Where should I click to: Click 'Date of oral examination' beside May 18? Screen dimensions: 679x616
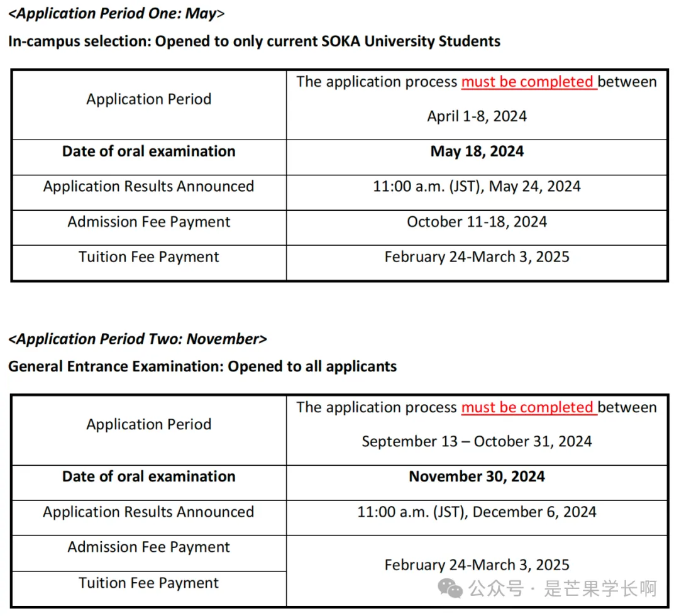[149, 151]
